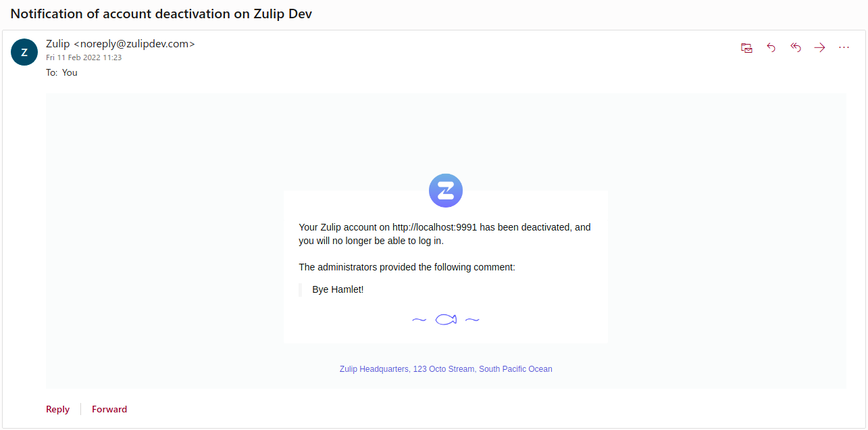Open the Zulip Headquarters address link
The width and height of the screenshot is (868, 430).
coord(446,369)
